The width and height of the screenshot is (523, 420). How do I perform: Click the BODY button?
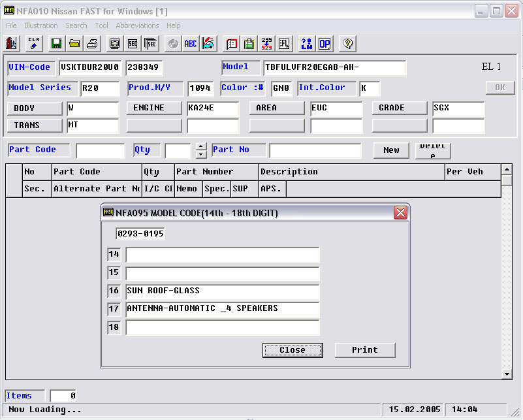click(35, 108)
